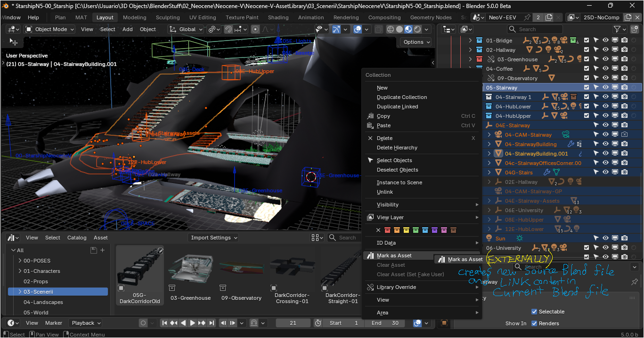Expand the 01-Bridge collection
Image resolution: width=644 pixels, height=338 pixels.
[x=470, y=41]
